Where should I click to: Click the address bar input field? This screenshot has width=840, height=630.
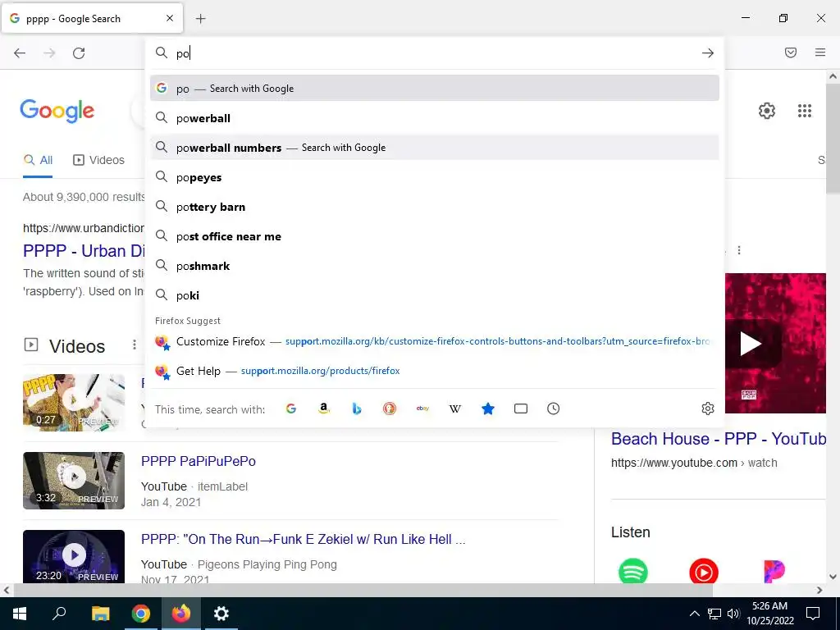[x=435, y=53]
